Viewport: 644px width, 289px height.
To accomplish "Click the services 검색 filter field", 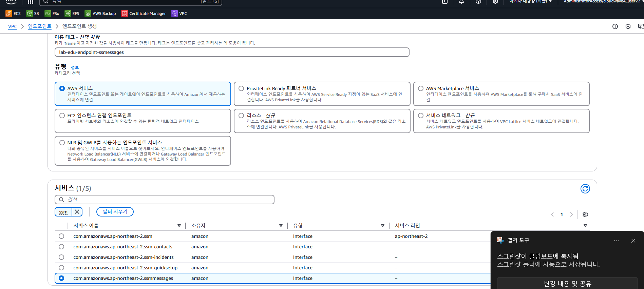I will 165,200.
